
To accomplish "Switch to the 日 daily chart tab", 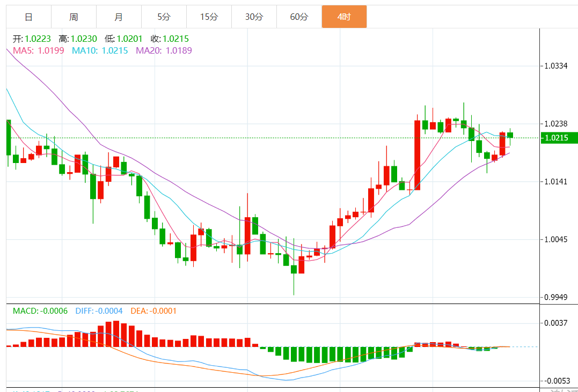I will [x=29, y=17].
